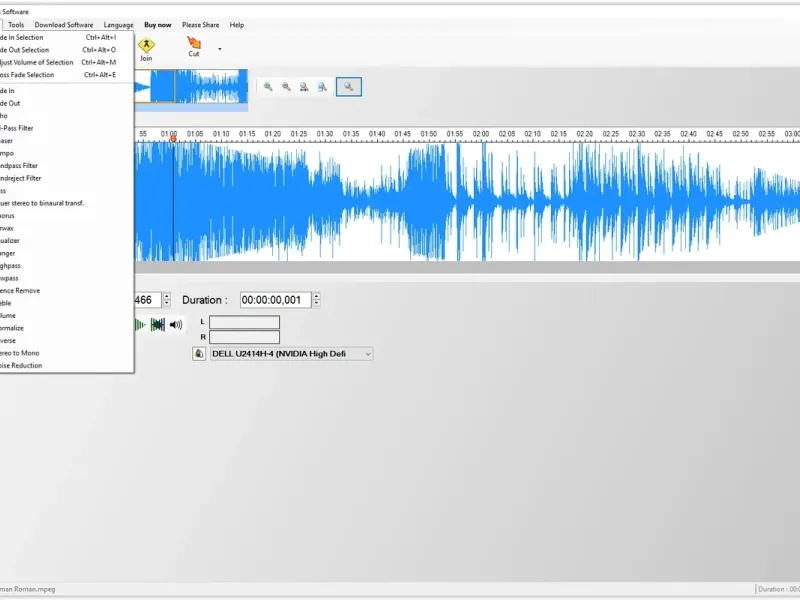Click the Buy now menu item
This screenshot has width=800, height=600.
pos(158,24)
